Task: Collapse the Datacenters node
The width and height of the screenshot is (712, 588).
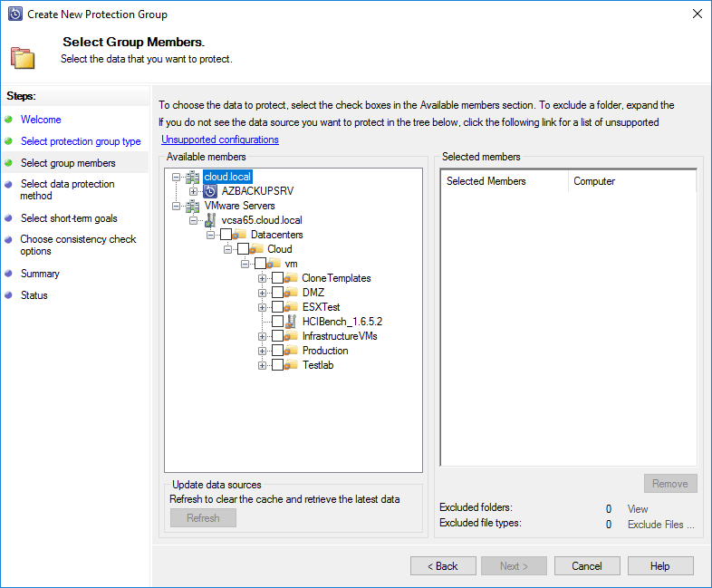Action: click(x=211, y=236)
